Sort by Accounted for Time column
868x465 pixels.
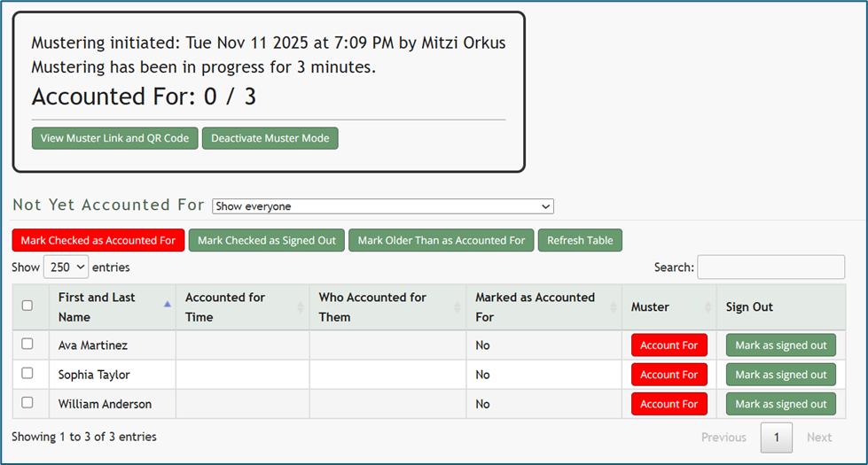pyautogui.click(x=225, y=306)
